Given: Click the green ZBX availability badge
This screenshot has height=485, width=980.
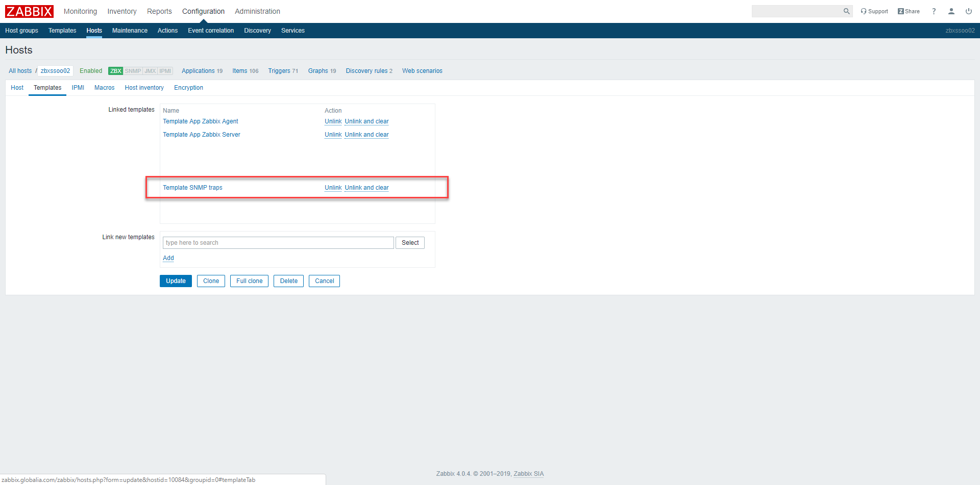Looking at the screenshot, I should point(115,71).
